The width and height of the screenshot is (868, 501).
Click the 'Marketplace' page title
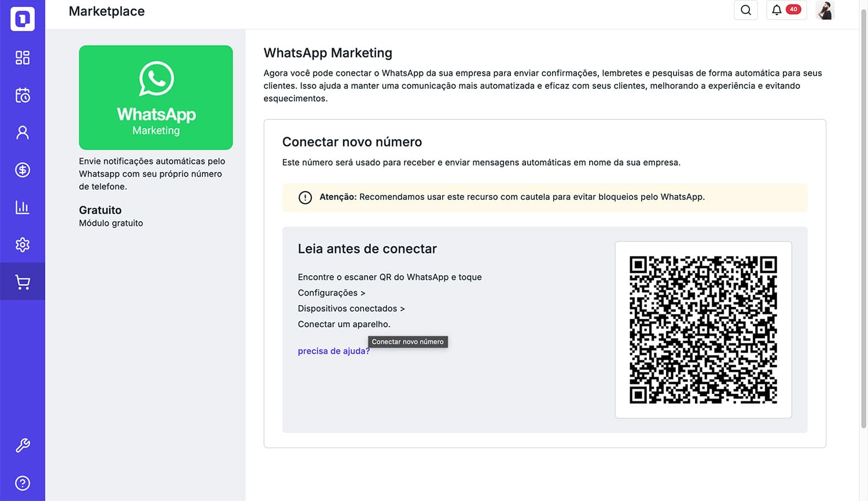pos(106,11)
